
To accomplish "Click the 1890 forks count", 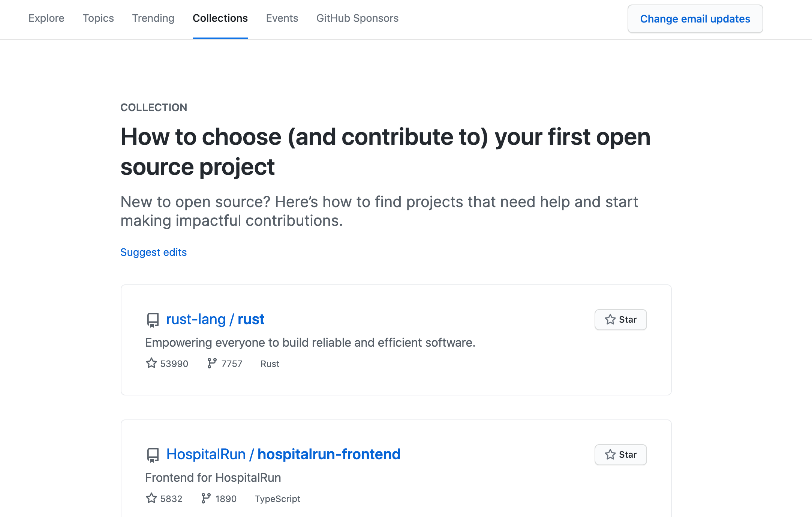I will (x=226, y=499).
